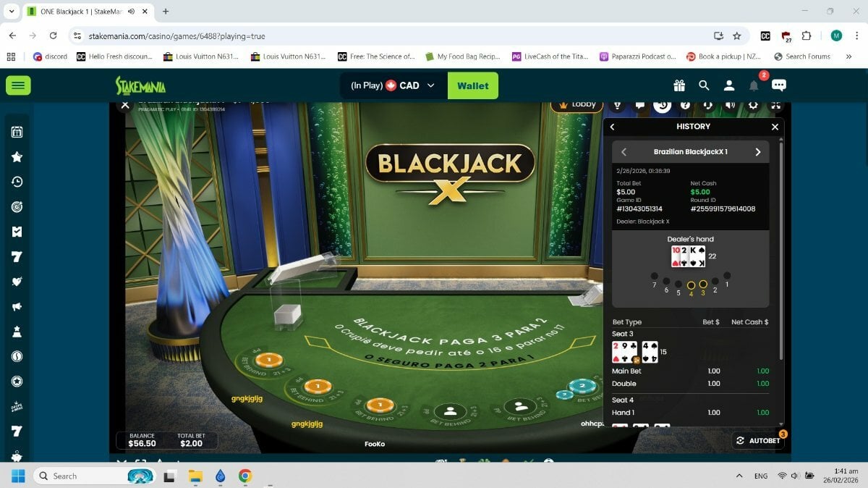Open the gift rewards icon
Image resolution: width=868 pixels, height=488 pixels.
pyautogui.click(x=678, y=85)
